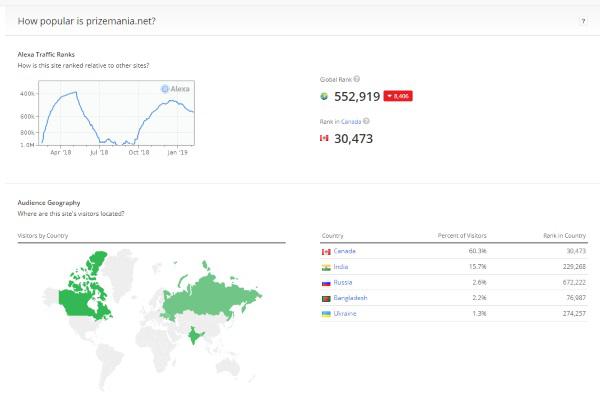Open the Bangladesh country link
This screenshot has width=600, height=413.
point(350,298)
